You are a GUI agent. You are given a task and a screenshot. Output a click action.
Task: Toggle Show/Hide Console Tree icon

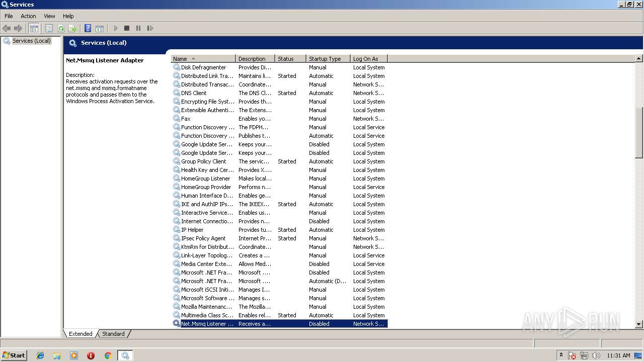click(x=34, y=28)
